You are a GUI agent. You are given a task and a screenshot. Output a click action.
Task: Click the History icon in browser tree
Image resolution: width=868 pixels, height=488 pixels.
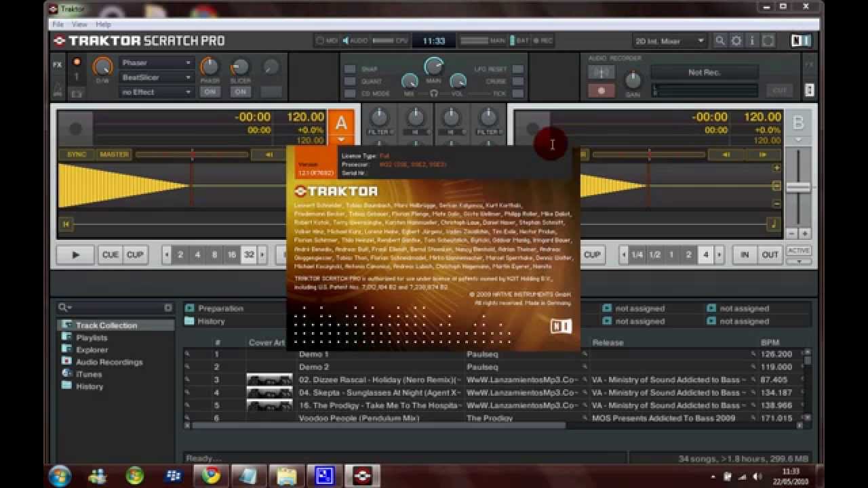pyautogui.click(x=66, y=386)
